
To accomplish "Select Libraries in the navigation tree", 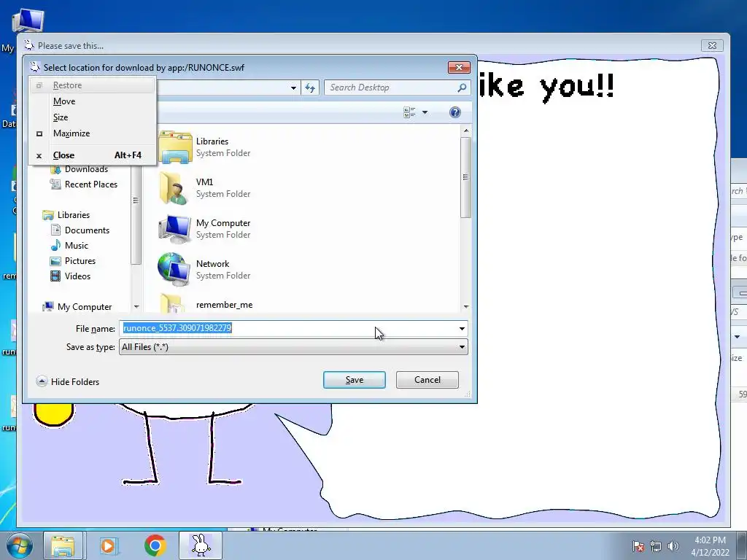I will pos(66,215).
